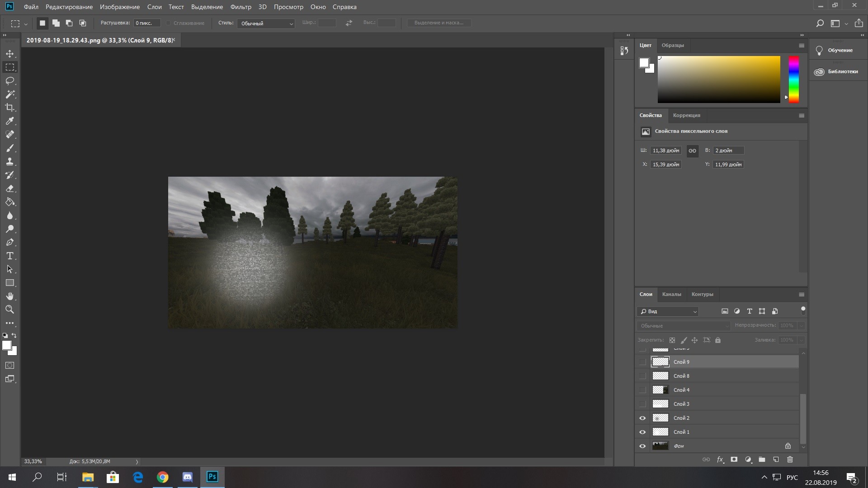Viewport: 868px width, 488px height.
Task: Open the Стиль dropdown set to Обычный
Action: tap(266, 23)
